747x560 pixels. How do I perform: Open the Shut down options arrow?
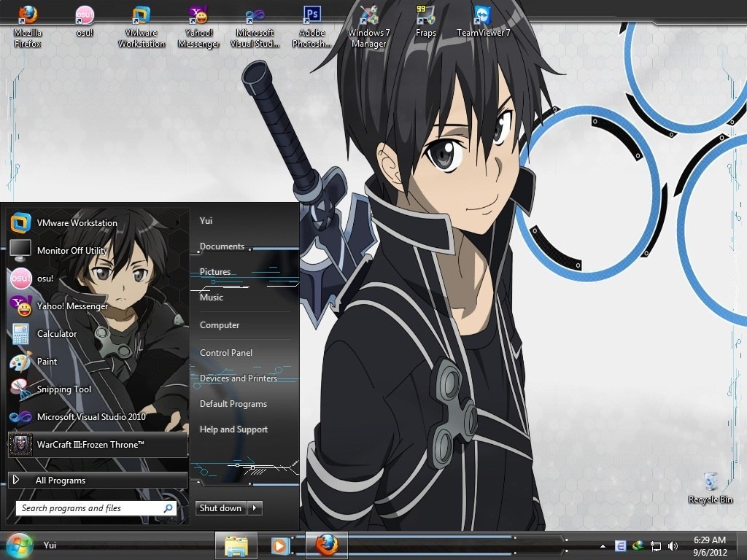click(x=255, y=508)
